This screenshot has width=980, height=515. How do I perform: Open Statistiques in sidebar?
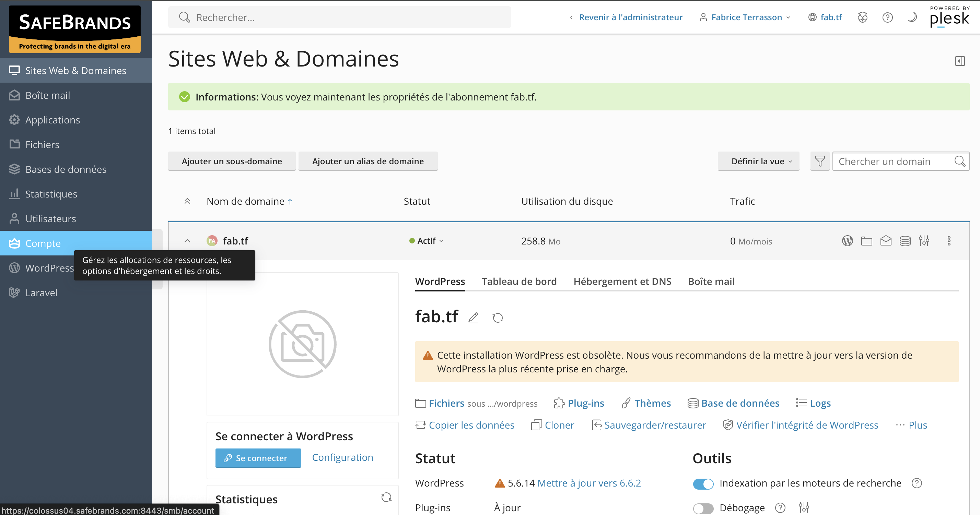(76, 194)
